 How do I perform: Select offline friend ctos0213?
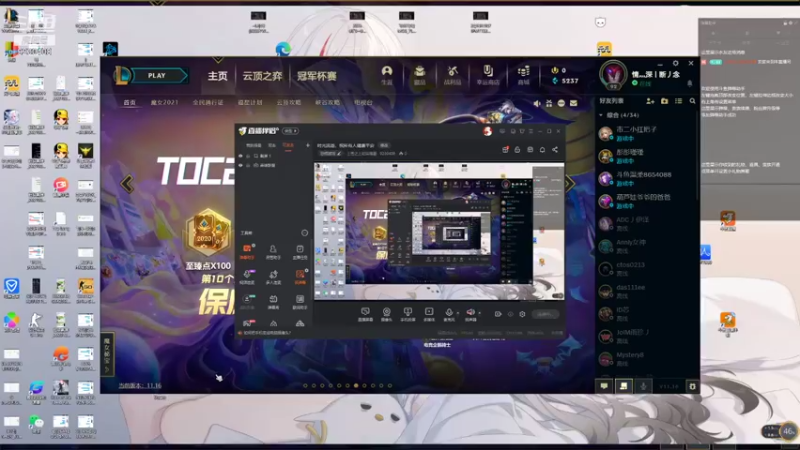[x=647, y=268]
